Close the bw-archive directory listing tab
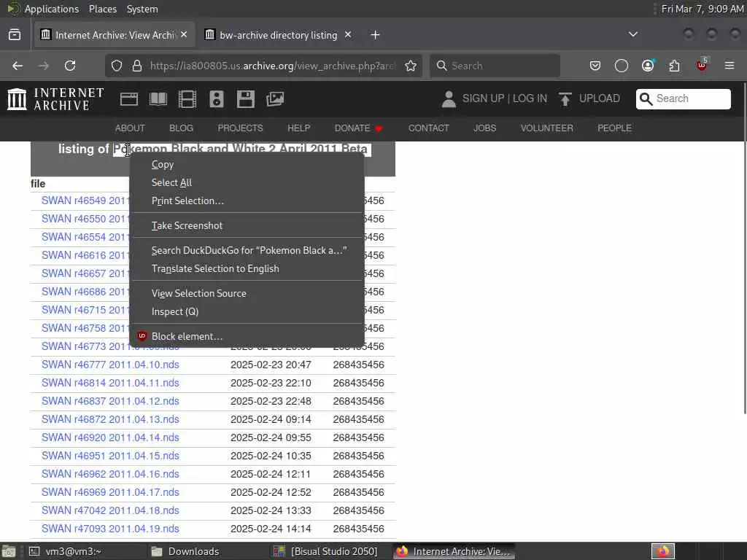The width and height of the screenshot is (747, 560). click(348, 35)
